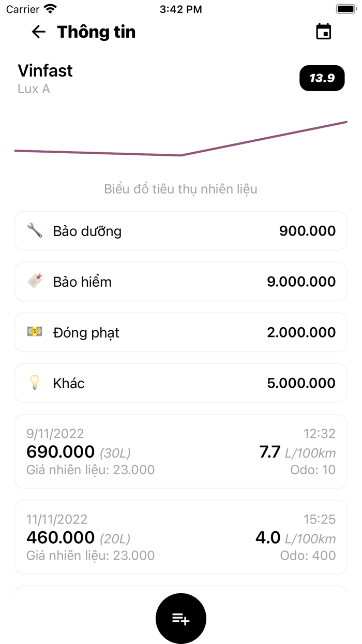Viewport: 362px width, 644px height.
Task: Tap the lightbulb icon beside Khác
Action: (x=34, y=383)
